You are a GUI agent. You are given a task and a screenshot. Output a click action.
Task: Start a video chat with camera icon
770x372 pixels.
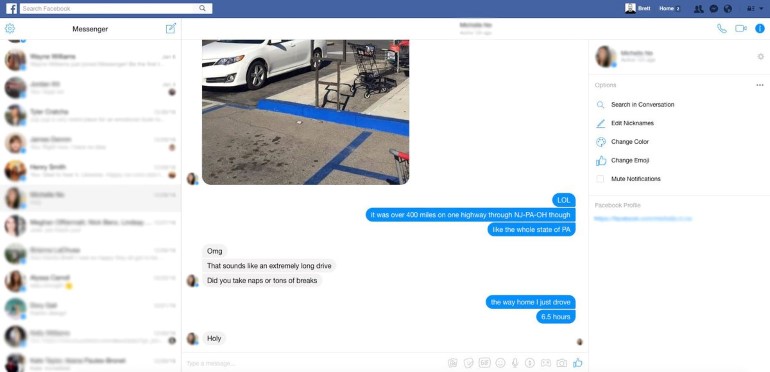741,28
